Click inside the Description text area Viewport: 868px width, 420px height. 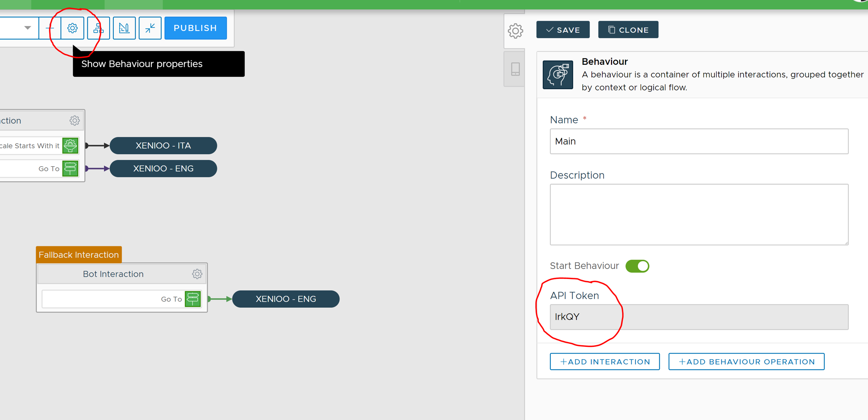click(699, 215)
